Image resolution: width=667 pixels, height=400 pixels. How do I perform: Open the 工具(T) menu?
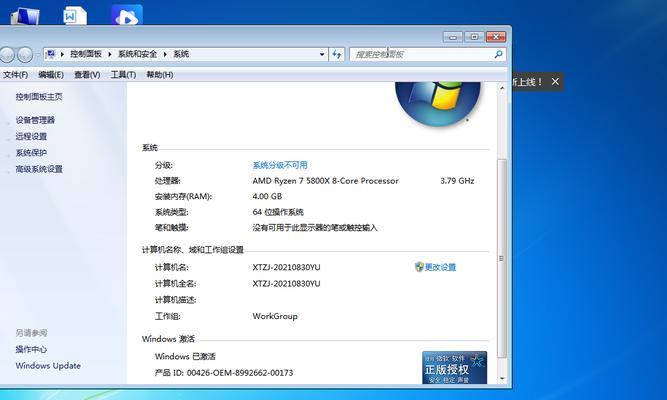[123, 74]
